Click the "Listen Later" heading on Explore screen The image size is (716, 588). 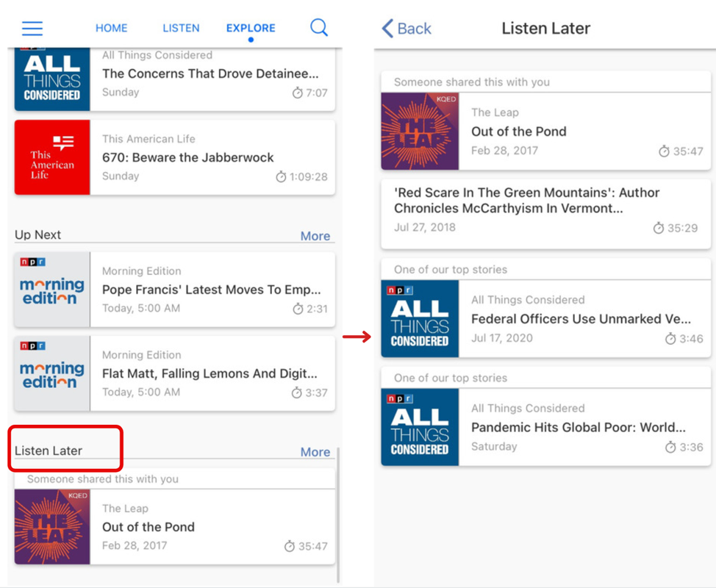(49, 451)
